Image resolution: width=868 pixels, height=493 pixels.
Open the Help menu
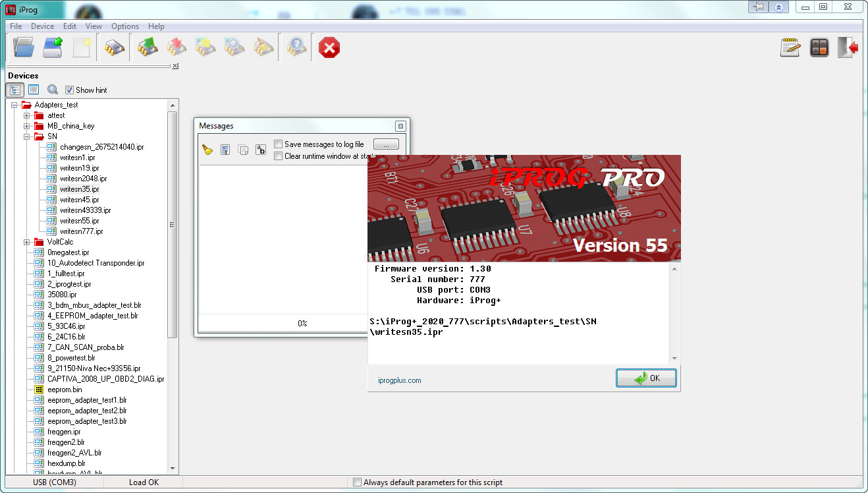point(156,26)
